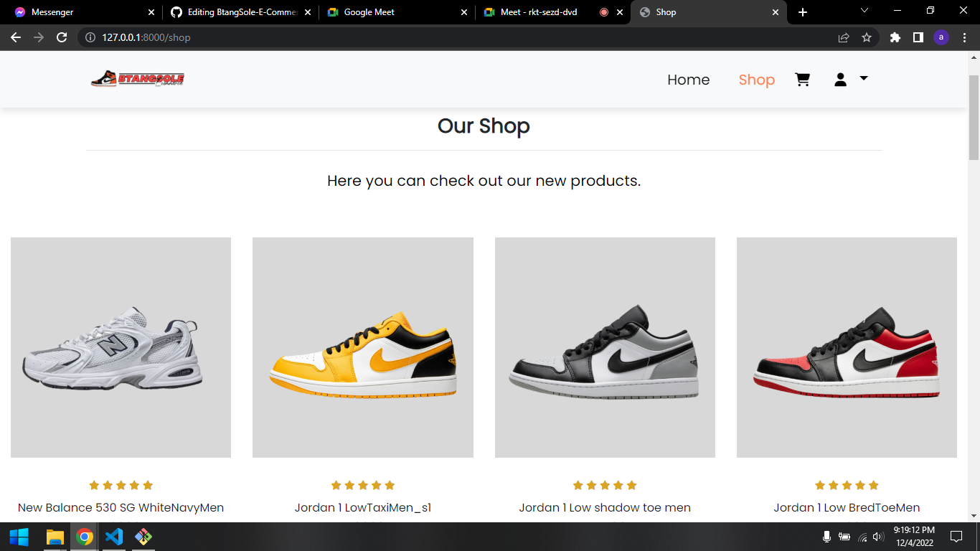Go back in browser history
Viewport: 980px width, 551px height.
pos(16,37)
